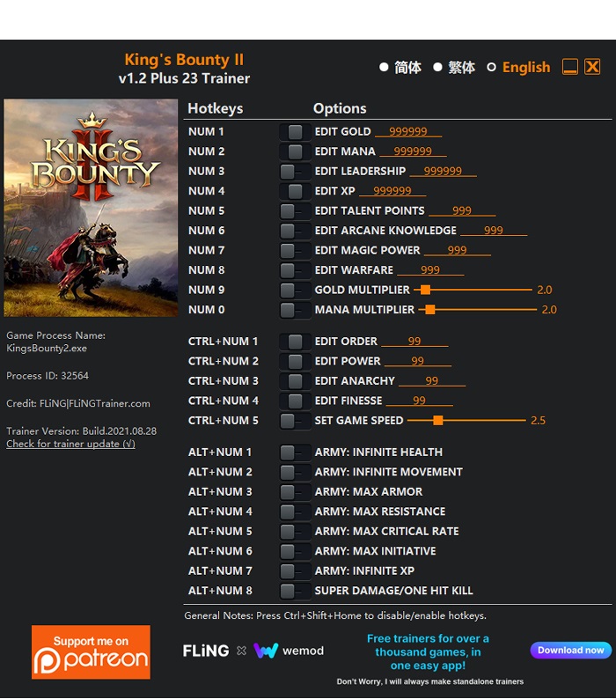The width and height of the screenshot is (616, 699).
Task: Click the WeMod logo
Action: [289, 651]
